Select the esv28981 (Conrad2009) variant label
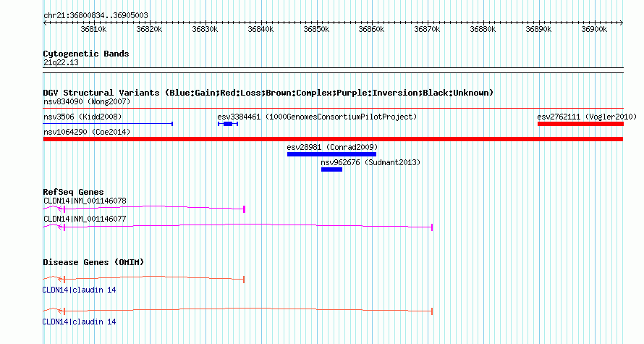The image size is (644, 344). (332, 147)
